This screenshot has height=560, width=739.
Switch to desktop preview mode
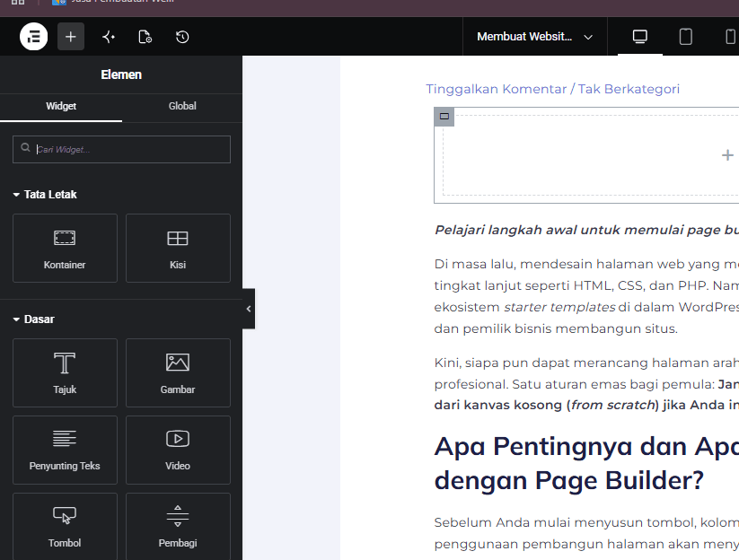click(x=639, y=36)
